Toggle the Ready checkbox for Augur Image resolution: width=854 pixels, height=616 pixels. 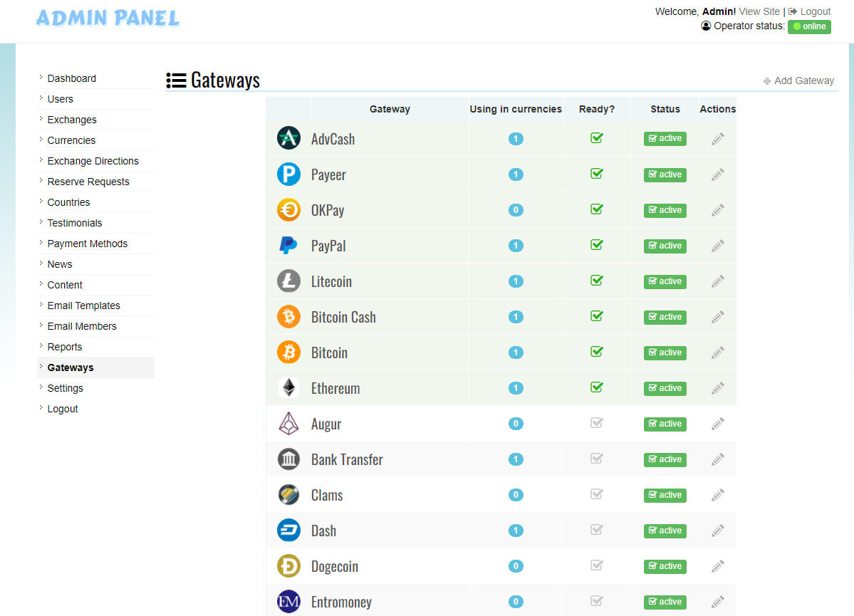click(597, 423)
